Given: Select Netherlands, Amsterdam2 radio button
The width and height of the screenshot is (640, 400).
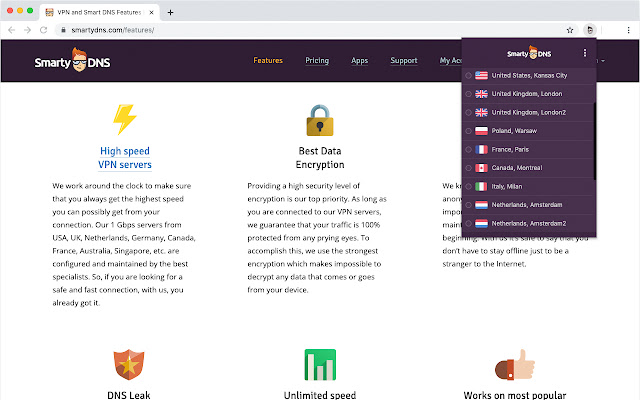Looking at the screenshot, I should tap(469, 224).
